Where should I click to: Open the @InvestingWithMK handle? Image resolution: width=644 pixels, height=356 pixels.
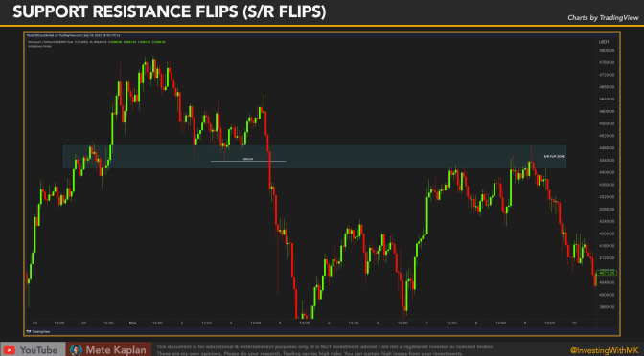(x=605, y=350)
